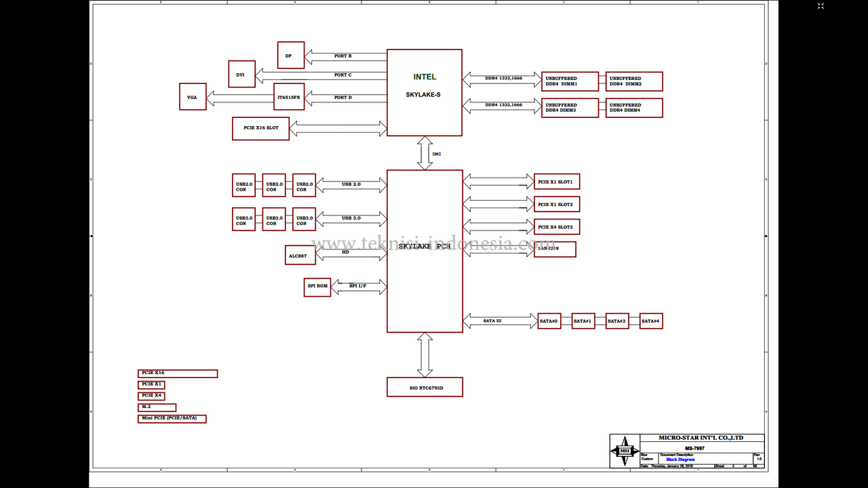Click the SATA#0 block
The width and height of the screenshot is (868, 488).
click(x=549, y=321)
